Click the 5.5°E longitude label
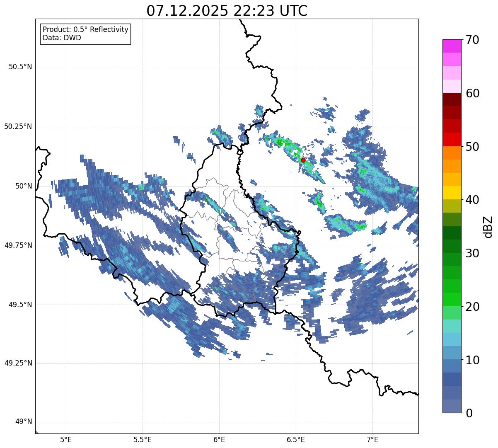The image size is (498, 448). coord(143,439)
